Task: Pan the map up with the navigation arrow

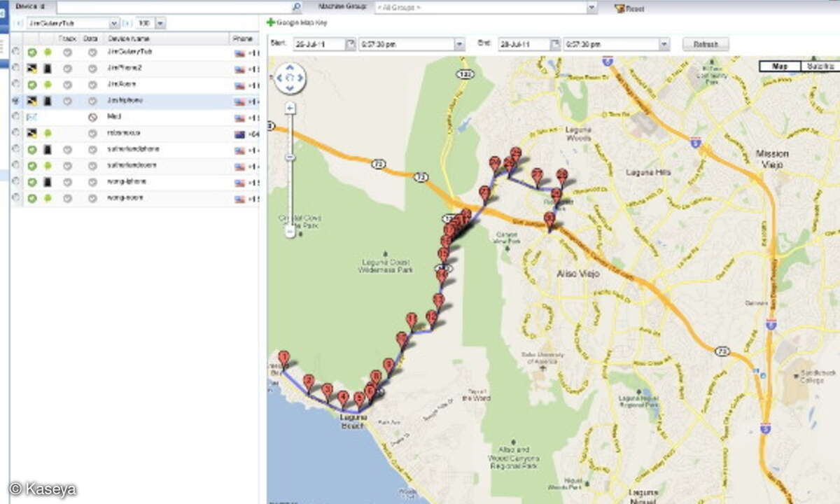Action: click(x=290, y=69)
